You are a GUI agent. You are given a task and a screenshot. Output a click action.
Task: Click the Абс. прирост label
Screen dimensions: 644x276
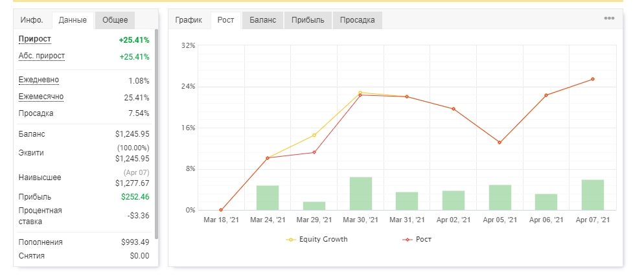pos(41,56)
